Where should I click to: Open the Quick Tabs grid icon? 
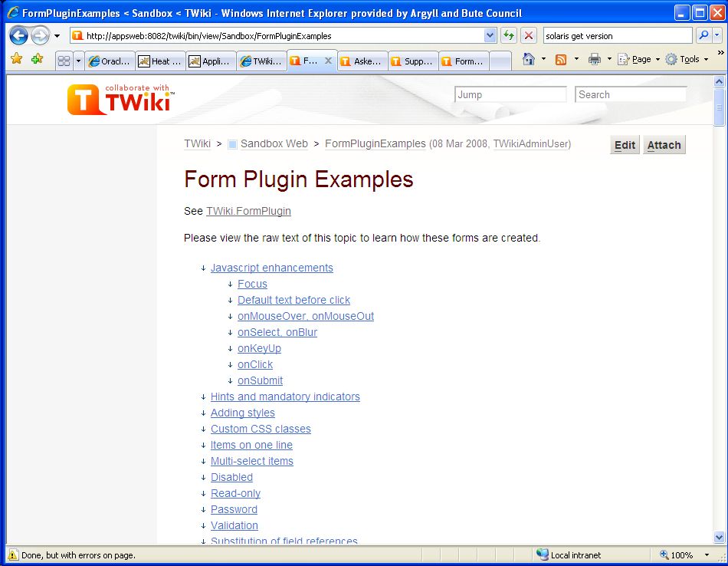[x=64, y=61]
